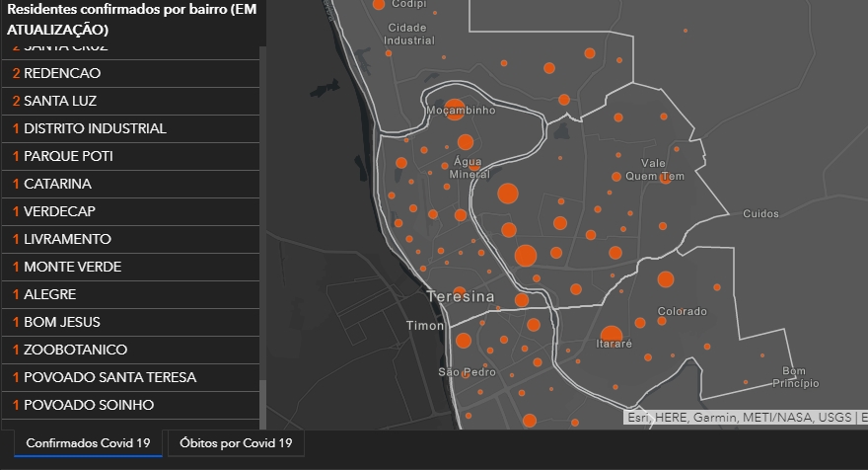Screen dimensions: 868x470
Task: Open the Esri attribution link
Action: point(638,418)
